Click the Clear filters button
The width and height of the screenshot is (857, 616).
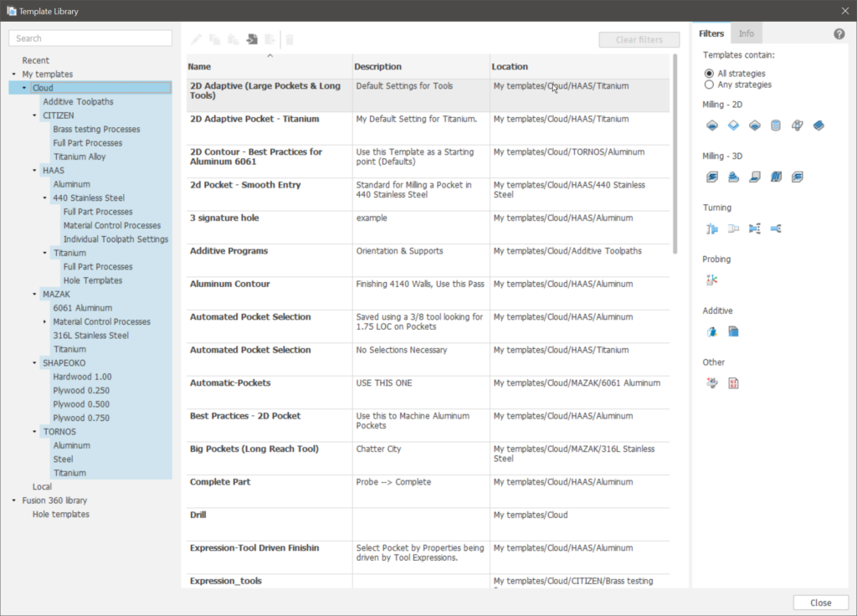pos(639,40)
